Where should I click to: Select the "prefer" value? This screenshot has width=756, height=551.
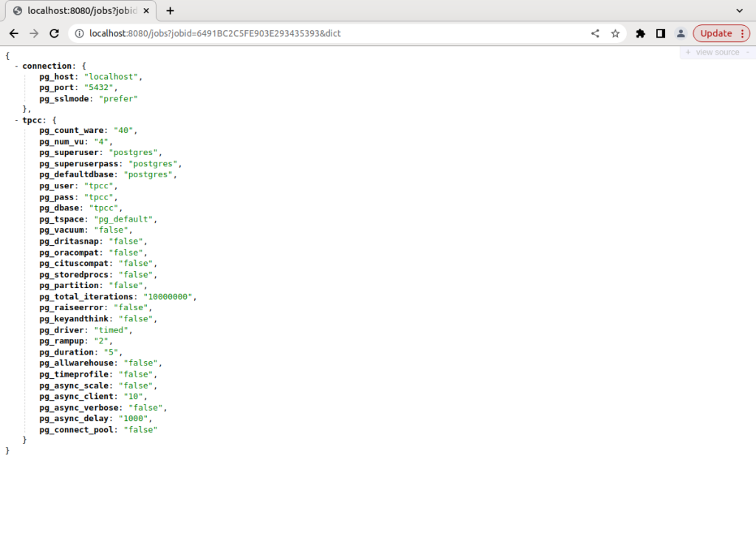coord(118,98)
